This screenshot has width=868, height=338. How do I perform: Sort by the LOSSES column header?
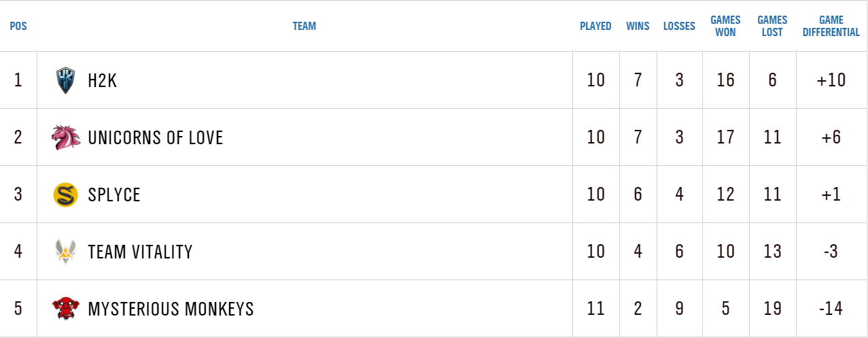(x=679, y=27)
